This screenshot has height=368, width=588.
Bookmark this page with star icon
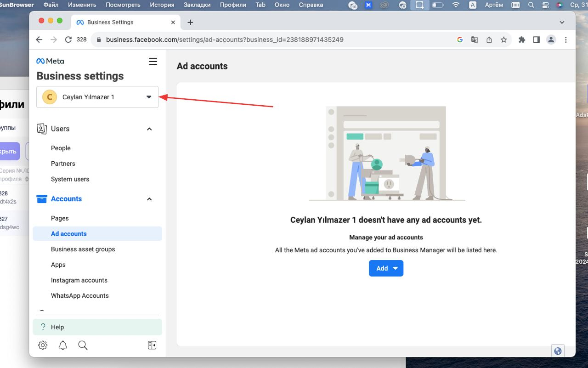(504, 40)
